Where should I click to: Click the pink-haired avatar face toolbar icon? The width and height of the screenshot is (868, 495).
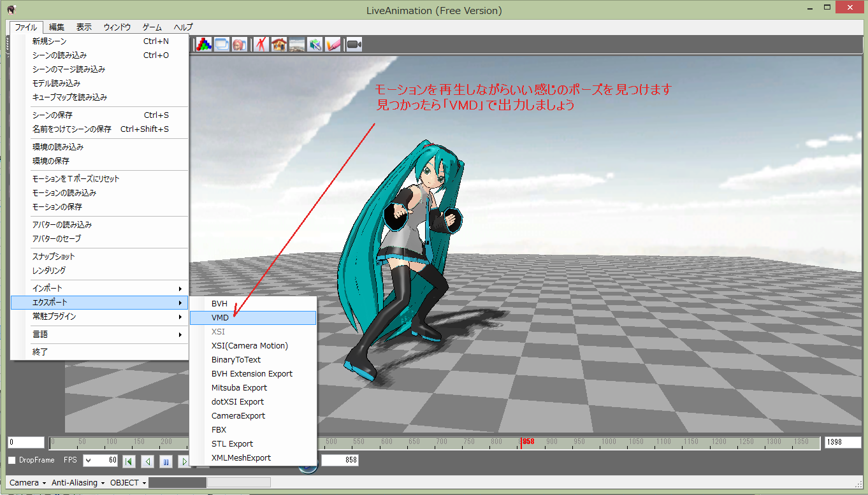(240, 45)
